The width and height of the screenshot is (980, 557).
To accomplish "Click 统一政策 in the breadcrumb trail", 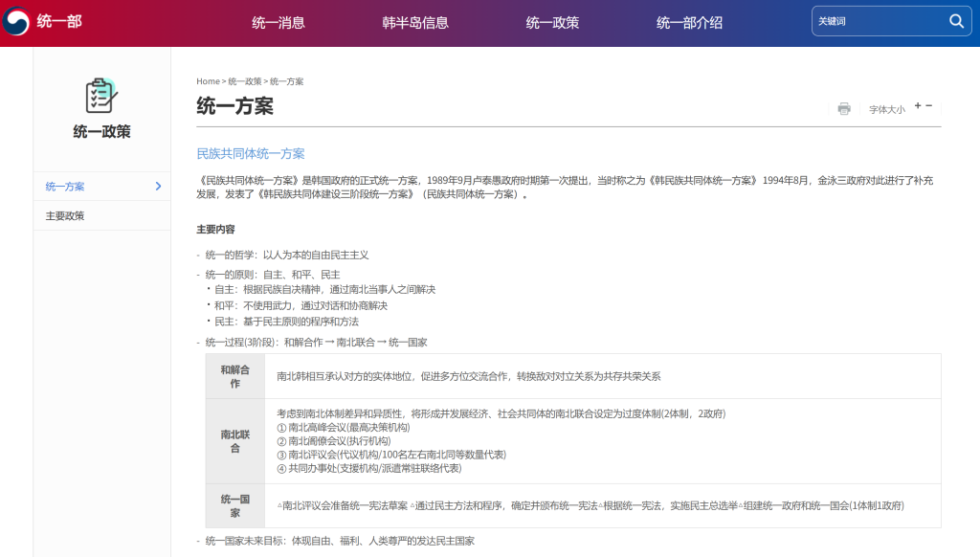I will click(244, 81).
